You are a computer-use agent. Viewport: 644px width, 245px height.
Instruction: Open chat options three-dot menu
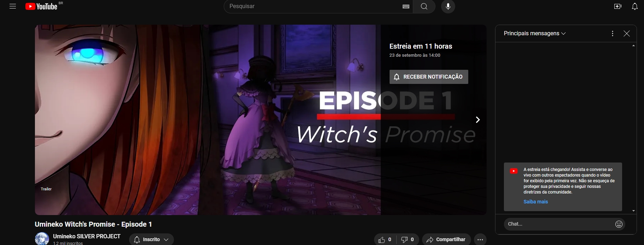tap(613, 33)
